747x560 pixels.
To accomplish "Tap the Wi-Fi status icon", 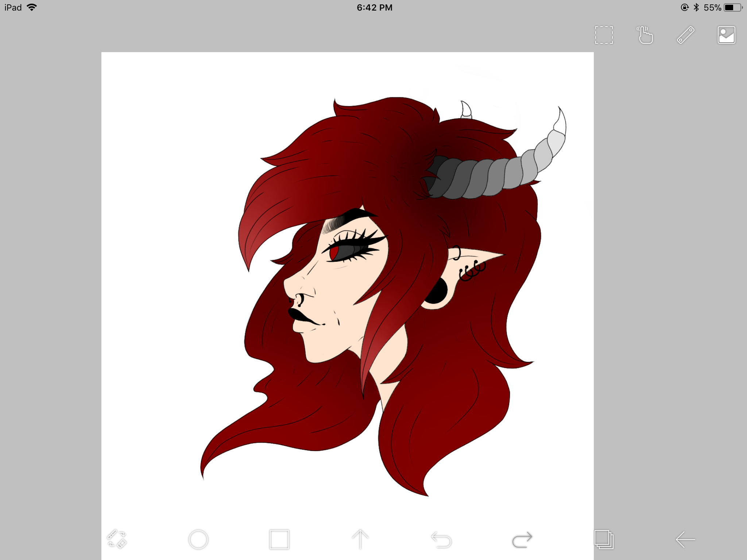I will pyautogui.click(x=32, y=7).
